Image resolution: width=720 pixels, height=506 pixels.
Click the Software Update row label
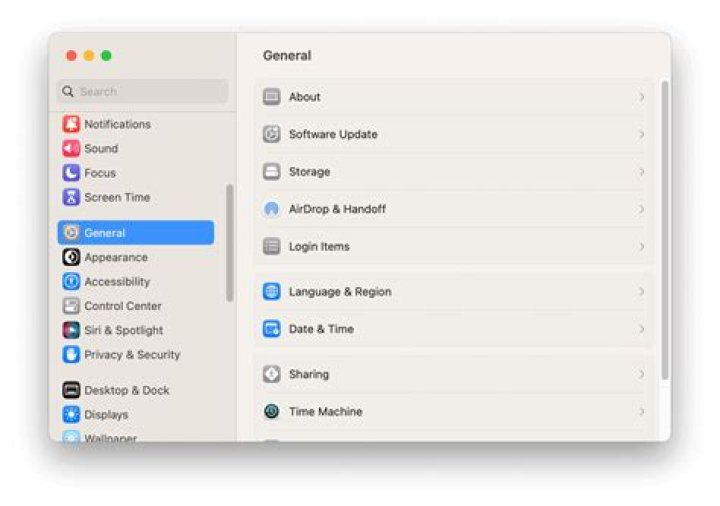(x=333, y=134)
